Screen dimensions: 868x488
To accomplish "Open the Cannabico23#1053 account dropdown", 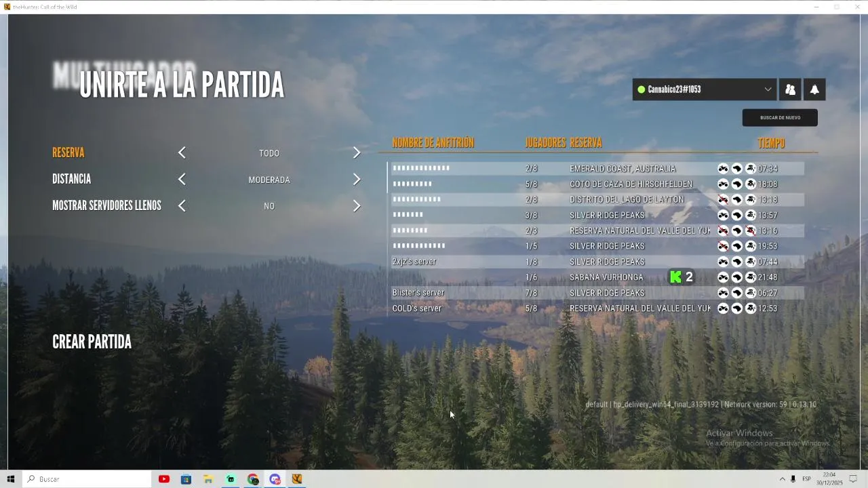I will (705, 89).
